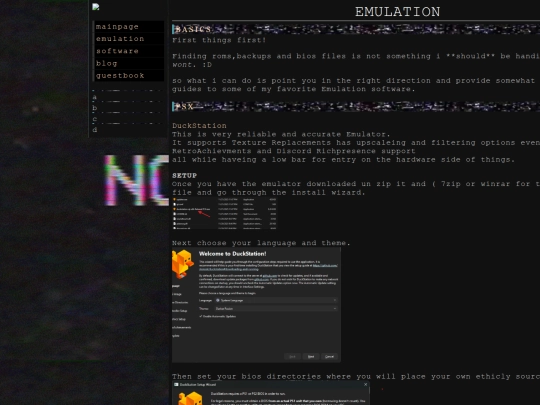Select the sidebar entry labeled a
The image size is (540, 405).
(x=95, y=97)
